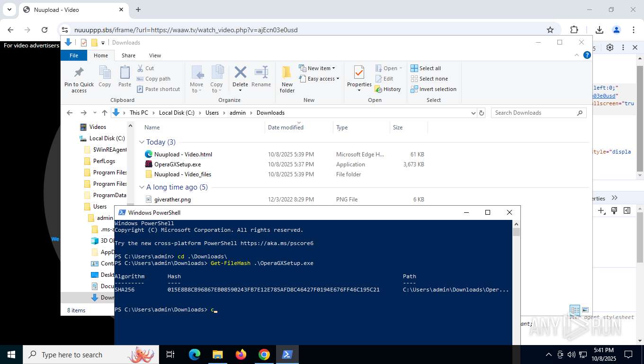Click Copy path in ribbon

point(153,79)
